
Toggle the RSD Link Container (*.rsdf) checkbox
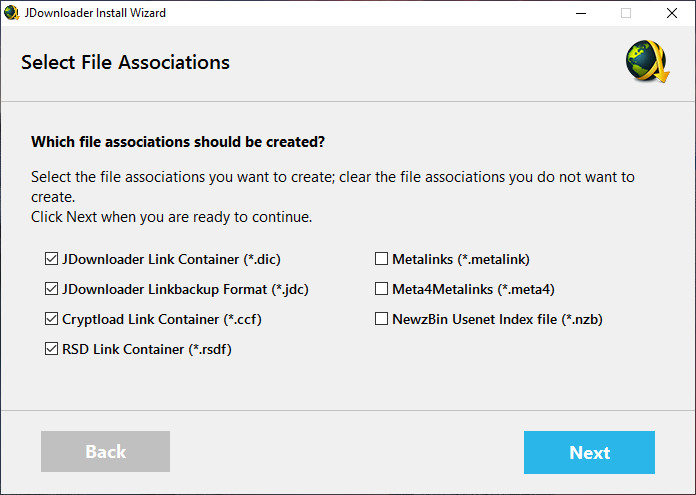52,349
